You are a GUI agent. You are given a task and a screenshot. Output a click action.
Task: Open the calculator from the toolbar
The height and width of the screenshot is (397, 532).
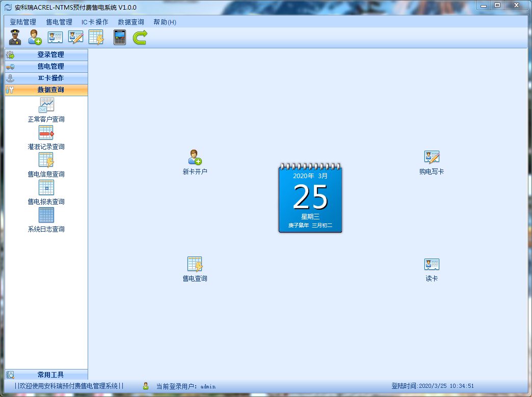[120, 37]
